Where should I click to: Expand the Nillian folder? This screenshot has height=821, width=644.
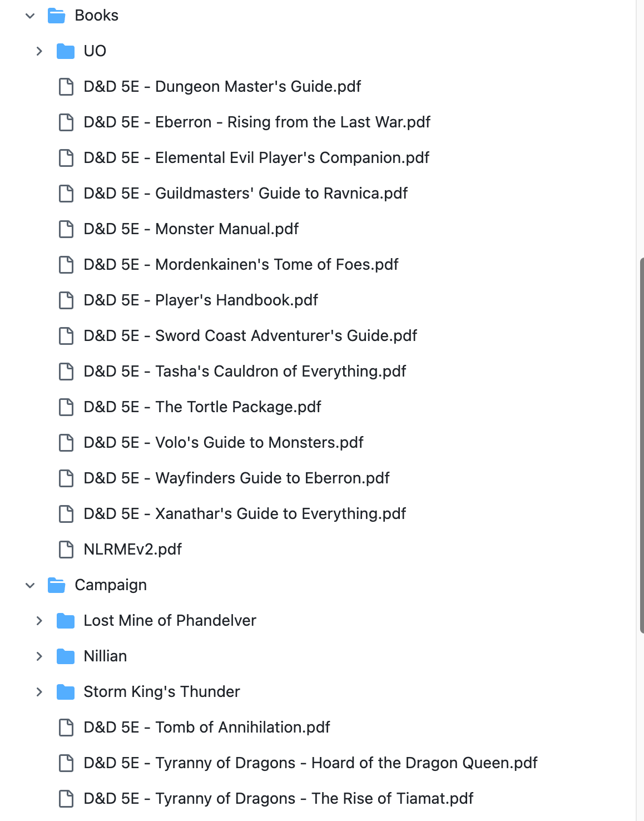point(39,656)
